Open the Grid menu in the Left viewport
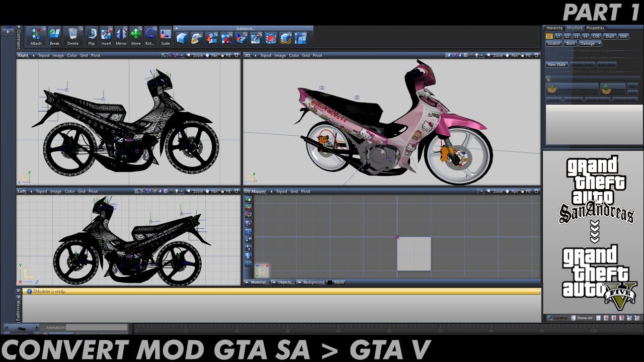 (81, 191)
